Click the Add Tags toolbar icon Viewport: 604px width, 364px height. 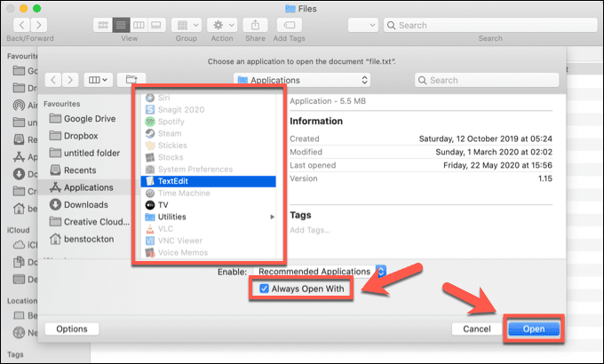[289, 25]
